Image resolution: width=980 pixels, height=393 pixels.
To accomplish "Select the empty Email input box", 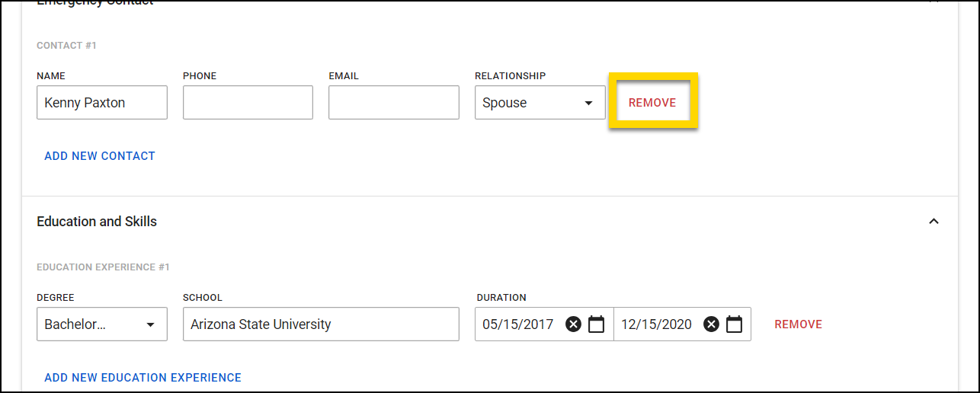I will pos(393,103).
